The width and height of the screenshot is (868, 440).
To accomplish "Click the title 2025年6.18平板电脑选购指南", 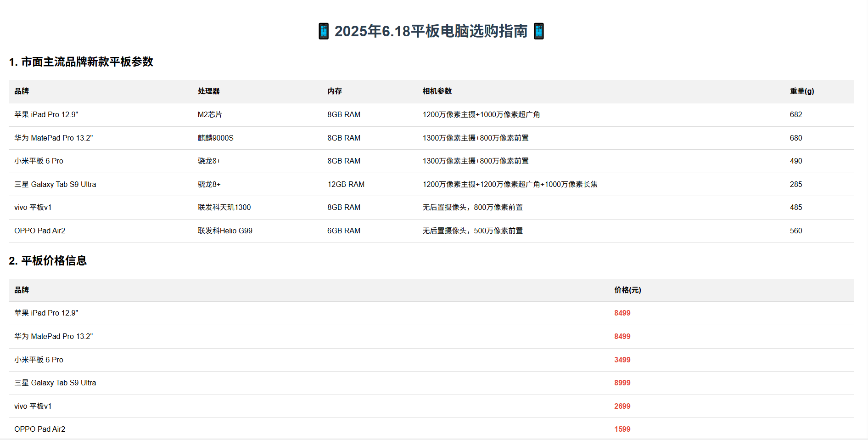I will [431, 31].
